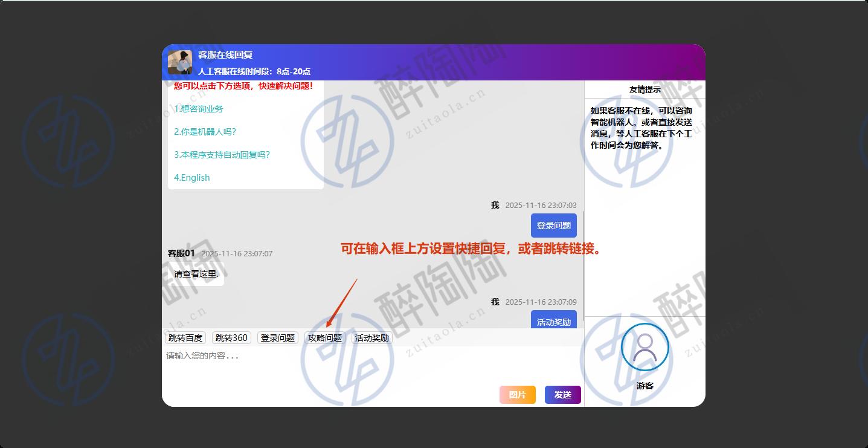Click the sent 登录问题 message bubble
The width and height of the screenshot is (868, 448).
pos(553,226)
